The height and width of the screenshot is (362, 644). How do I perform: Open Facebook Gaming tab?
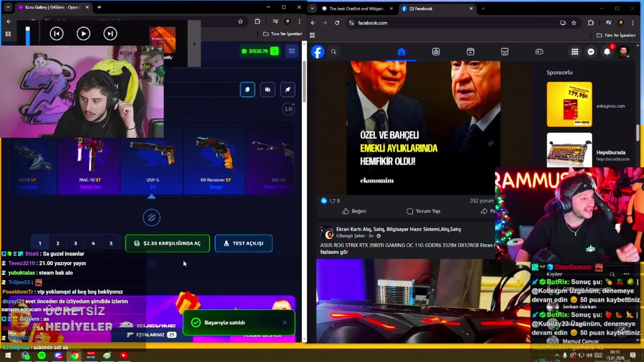(x=539, y=52)
